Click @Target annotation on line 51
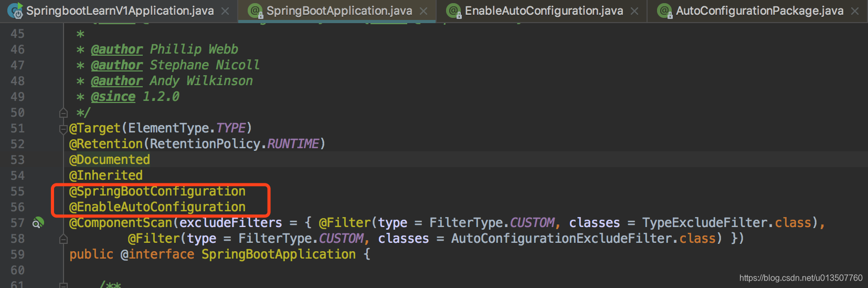The image size is (868, 288). [x=95, y=128]
